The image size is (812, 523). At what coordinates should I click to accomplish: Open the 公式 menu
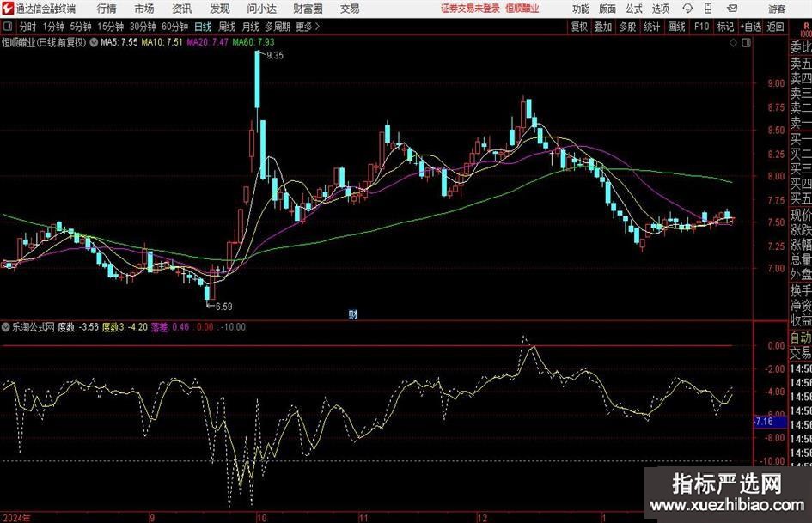[x=634, y=9]
